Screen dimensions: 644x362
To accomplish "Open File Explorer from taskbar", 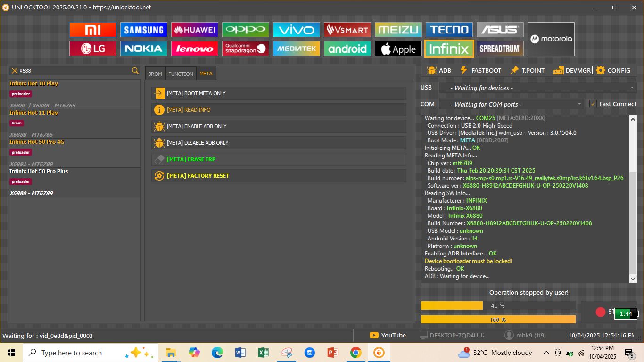I will pyautogui.click(x=171, y=353).
